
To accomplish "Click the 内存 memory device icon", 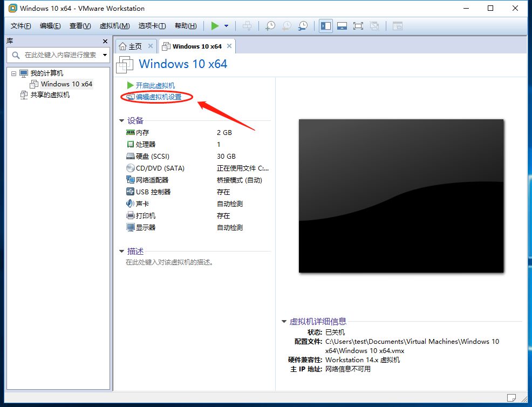I will [130, 132].
